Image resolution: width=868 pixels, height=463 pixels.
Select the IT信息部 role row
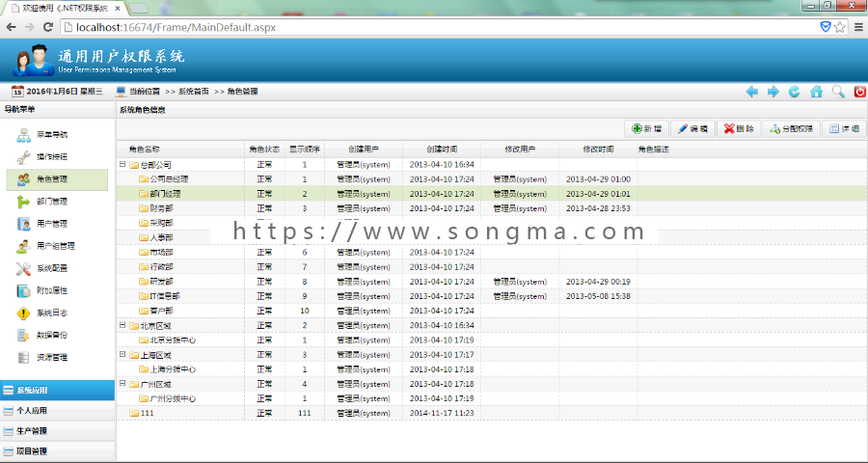tap(492, 296)
